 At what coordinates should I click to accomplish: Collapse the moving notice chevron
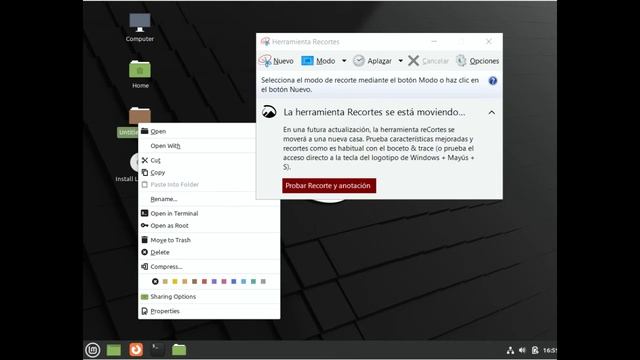click(x=492, y=112)
